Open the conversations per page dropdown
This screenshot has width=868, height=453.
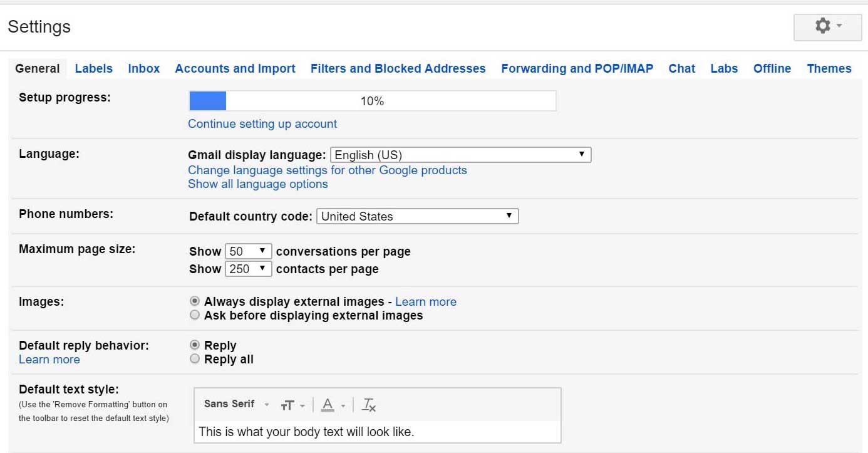point(248,251)
